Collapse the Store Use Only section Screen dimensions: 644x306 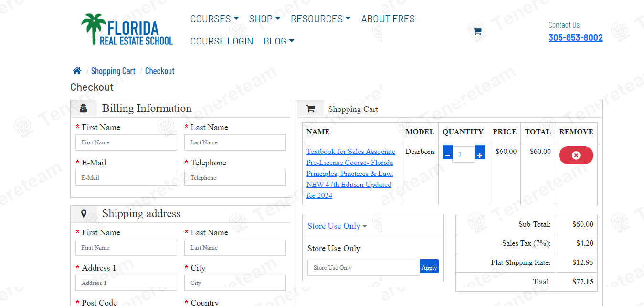coord(337,226)
